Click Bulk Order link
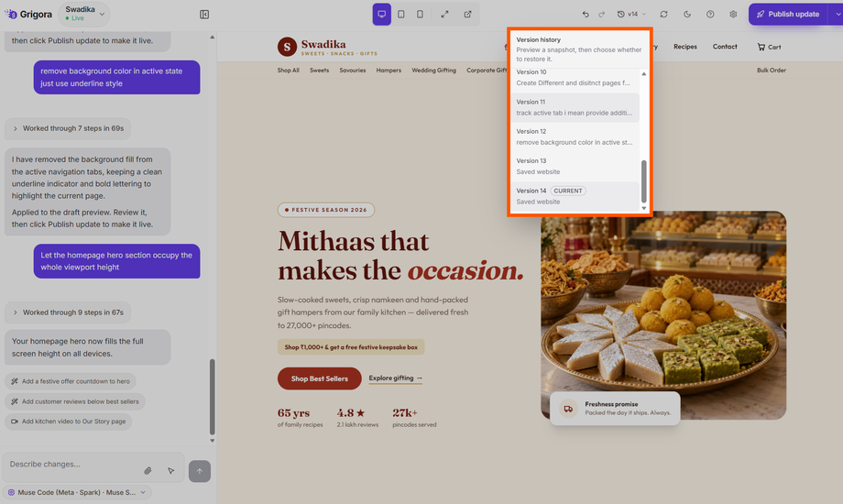Viewport: 843px width, 504px height. (x=772, y=71)
